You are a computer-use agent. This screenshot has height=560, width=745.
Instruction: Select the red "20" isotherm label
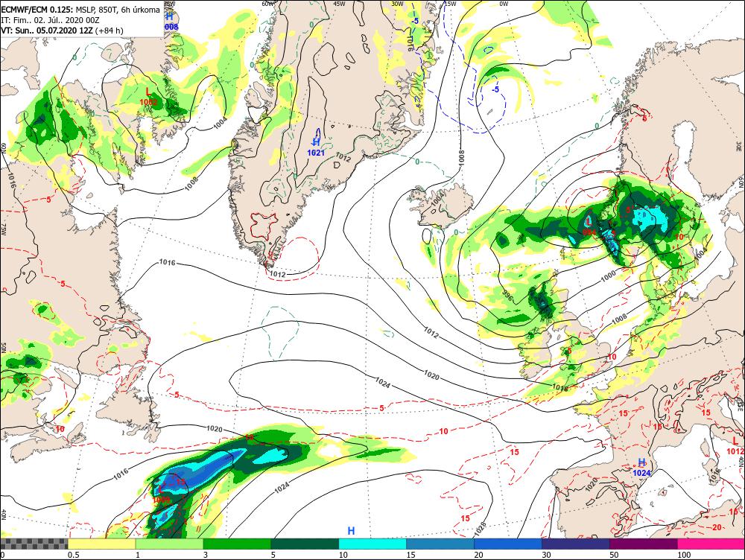(717, 527)
